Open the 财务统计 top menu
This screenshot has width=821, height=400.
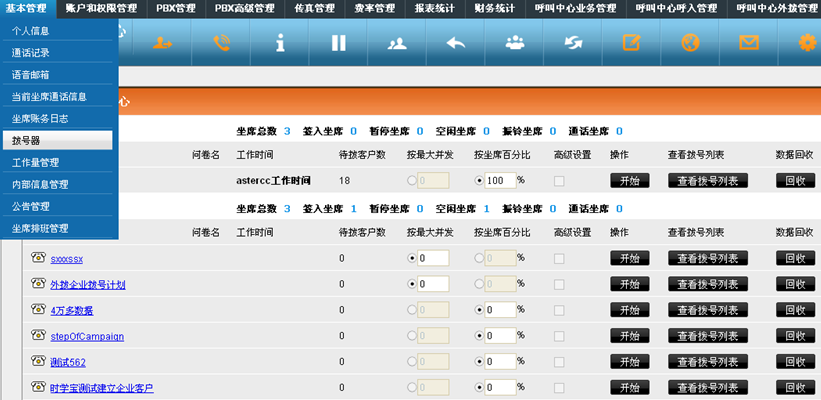pyautogui.click(x=494, y=8)
